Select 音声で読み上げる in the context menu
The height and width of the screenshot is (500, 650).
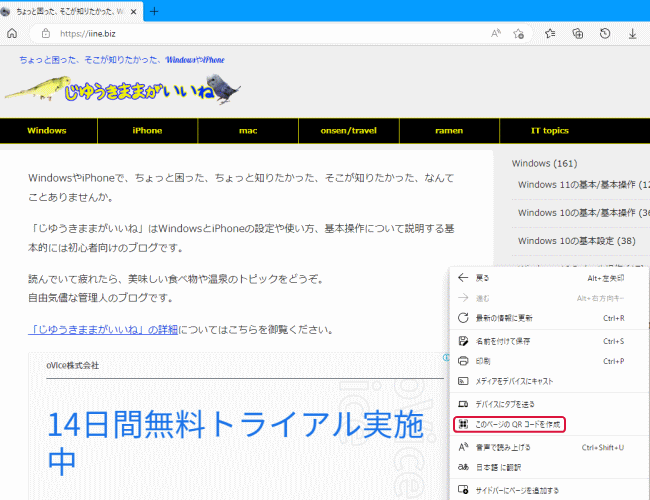(549, 447)
